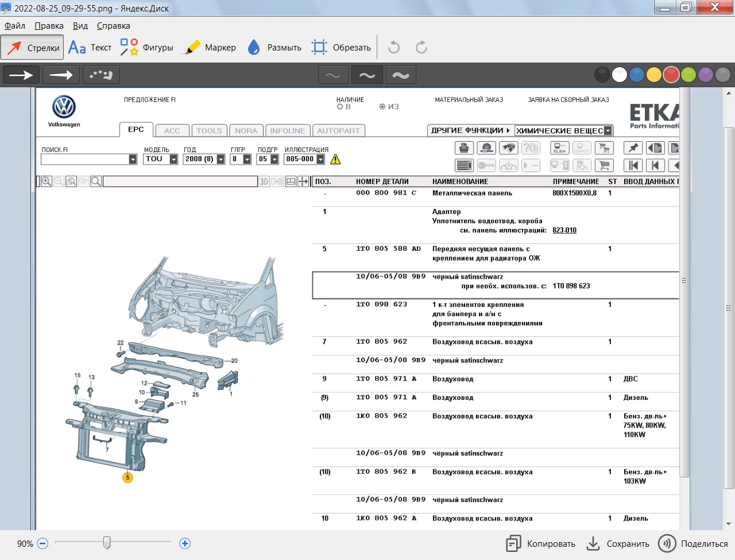Click the Копировать button

point(541,544)
